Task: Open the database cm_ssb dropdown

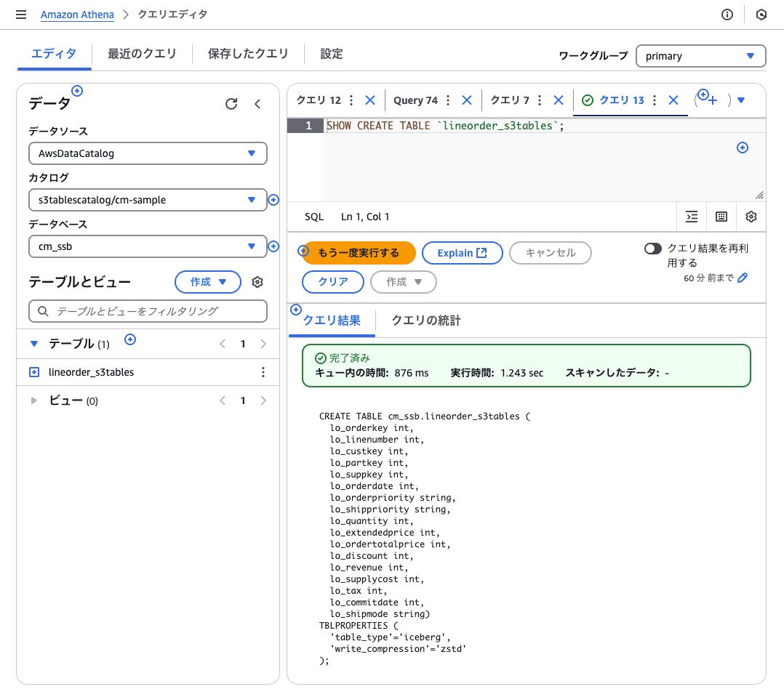Action: pyautogui.click(x=148, y=246)
